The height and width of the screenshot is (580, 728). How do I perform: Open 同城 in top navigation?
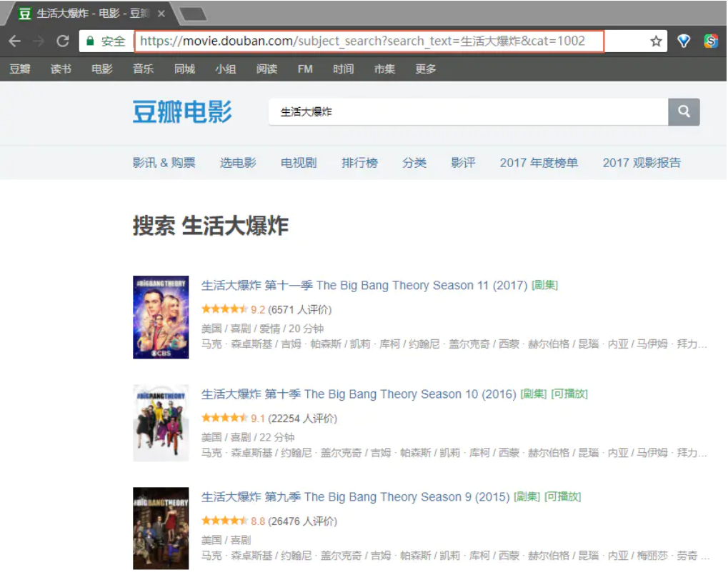184,69
